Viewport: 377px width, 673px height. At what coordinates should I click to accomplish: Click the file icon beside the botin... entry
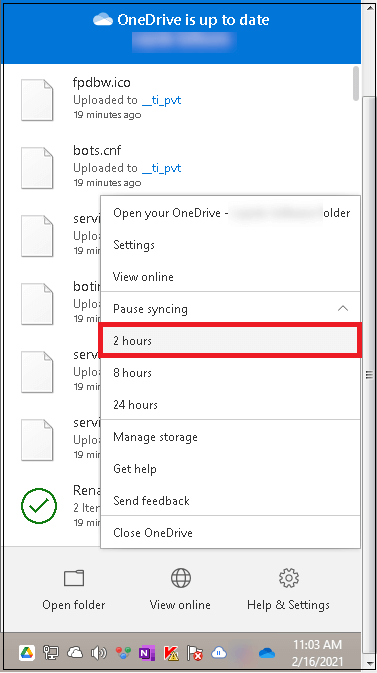click(37, 304)
